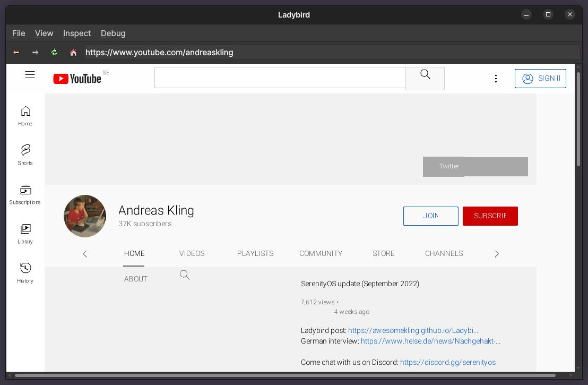The width and height of the screenshot is (588, 385).
Task: Close the Ladybird window
Action: 569,15
